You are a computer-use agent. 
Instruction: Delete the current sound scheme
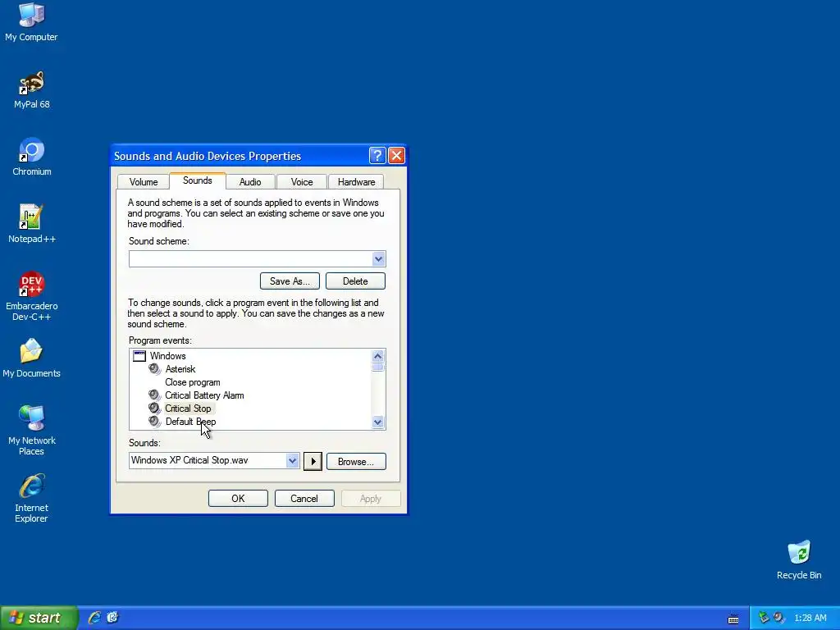[355, 281]
